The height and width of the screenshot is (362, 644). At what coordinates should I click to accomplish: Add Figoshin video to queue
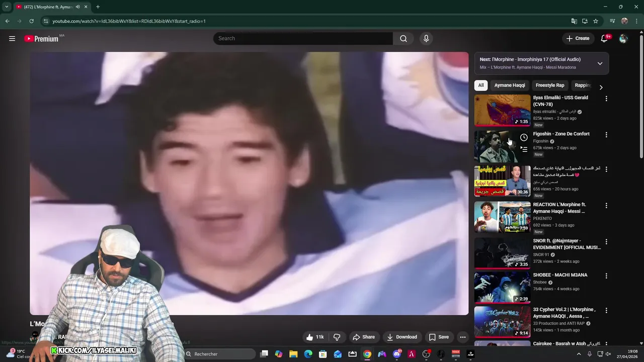coord(524,149)
